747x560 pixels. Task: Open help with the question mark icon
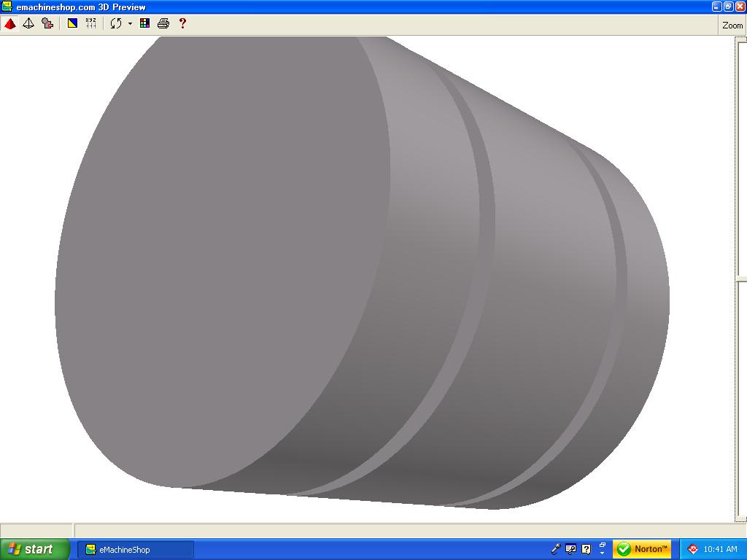(182, 23)
